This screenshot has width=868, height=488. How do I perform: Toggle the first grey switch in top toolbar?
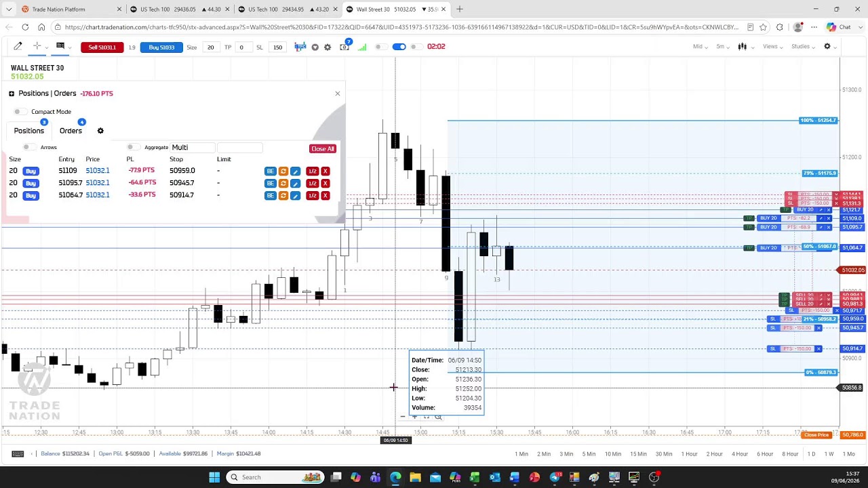tap(381, 47)
